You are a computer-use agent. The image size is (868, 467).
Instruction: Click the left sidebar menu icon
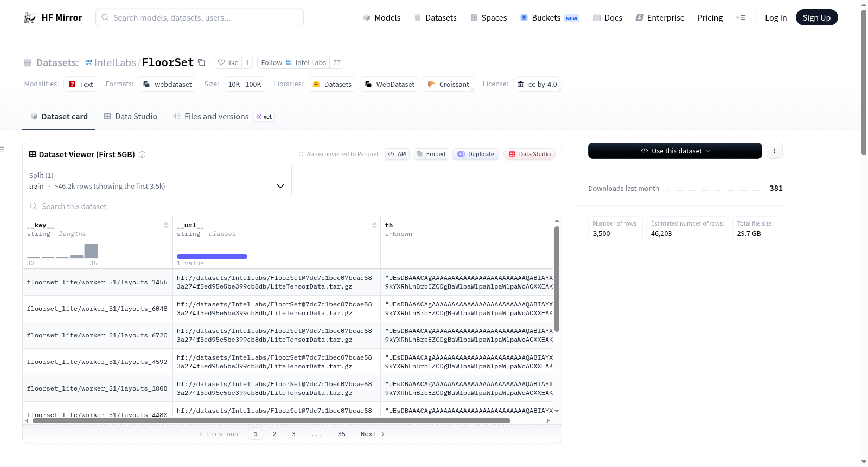pyautogui.click(x=2, y=149)
